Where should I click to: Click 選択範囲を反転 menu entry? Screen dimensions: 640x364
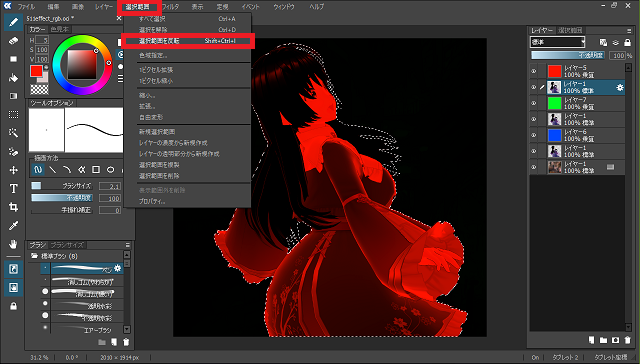coord(187,41)
